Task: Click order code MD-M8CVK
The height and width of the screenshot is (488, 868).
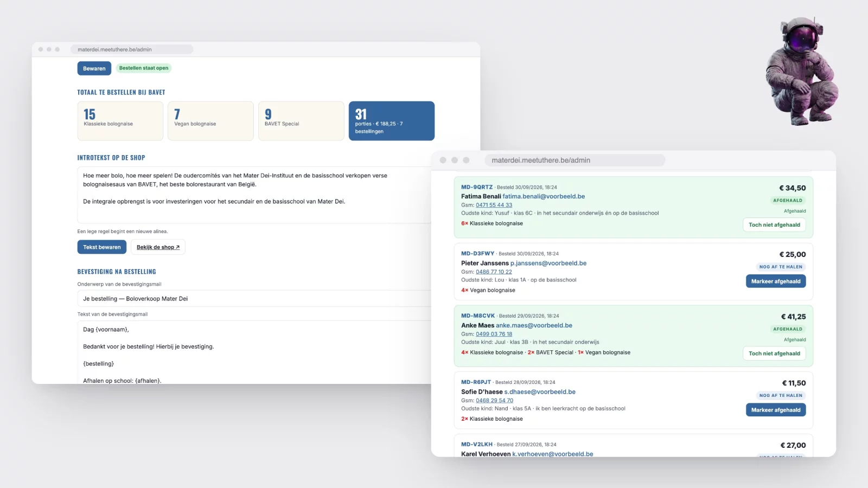Action: click(478, 316)
